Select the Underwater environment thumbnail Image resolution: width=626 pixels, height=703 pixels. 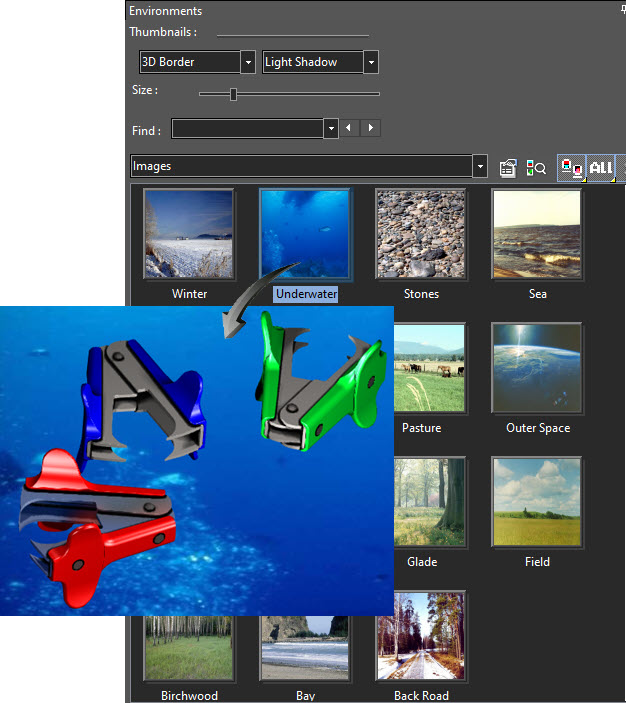tap(305, 234)
